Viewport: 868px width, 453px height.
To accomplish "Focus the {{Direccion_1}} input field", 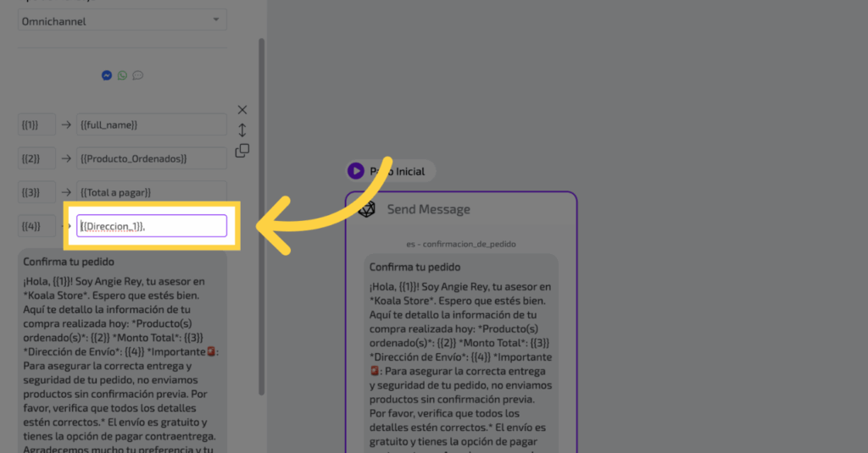I will [x=151, y=226].
